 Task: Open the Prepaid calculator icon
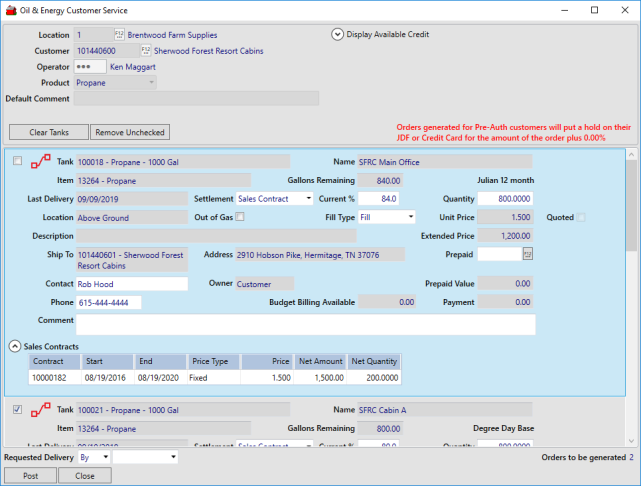[527, 255]
